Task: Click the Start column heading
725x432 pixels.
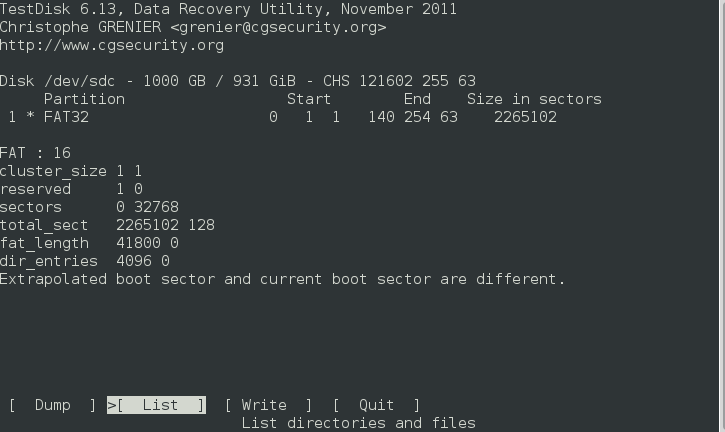Action: pyautogui.click(x=309, y=99)
